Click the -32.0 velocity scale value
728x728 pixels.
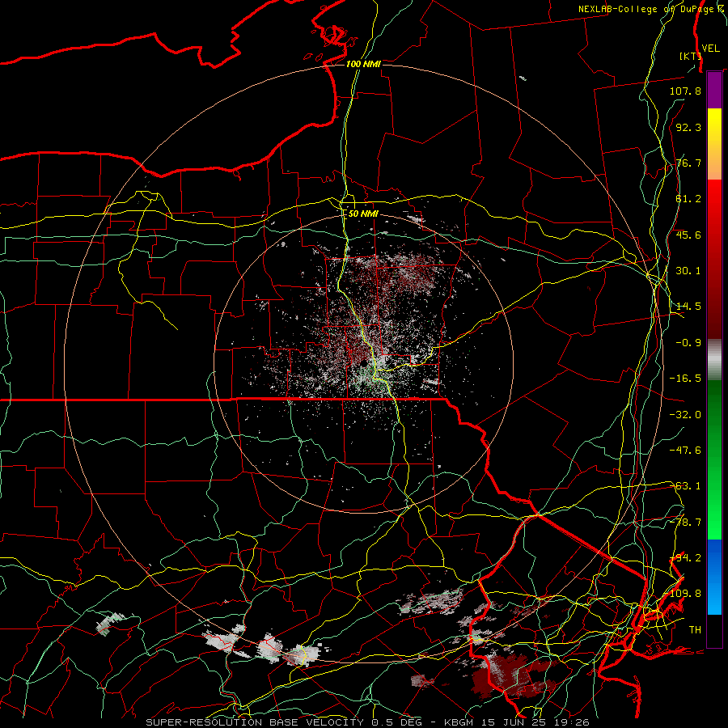pos(685,415)
